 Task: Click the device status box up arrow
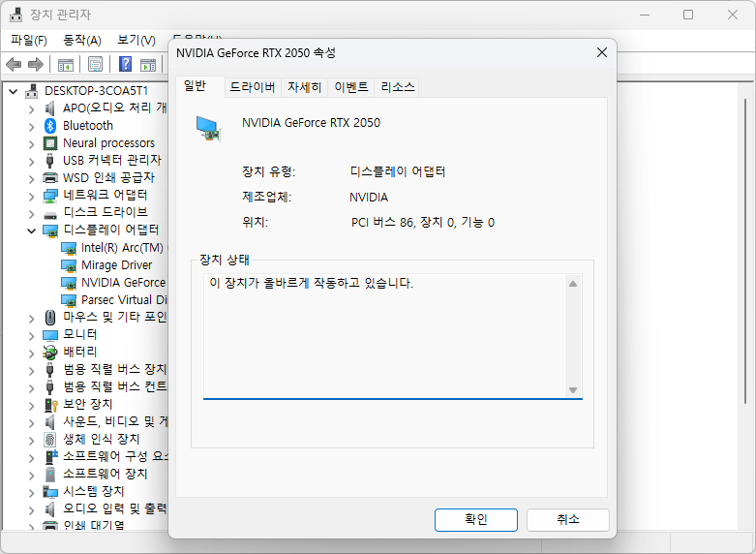[573, 284]
